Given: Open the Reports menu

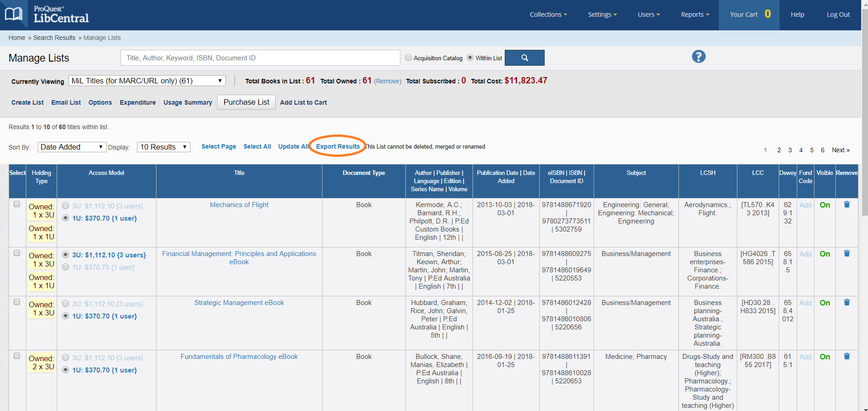Looking at the screenshot, I should click(694, 14).
